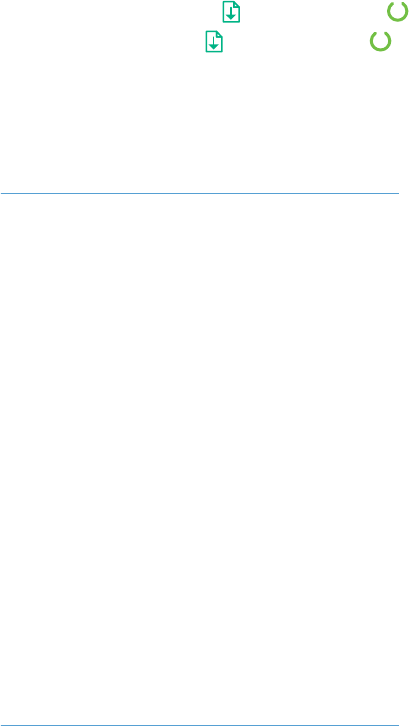Viewport: 409px width, 726px height.
Task: Click the lower green loading spinner
Action: (380, 41)
